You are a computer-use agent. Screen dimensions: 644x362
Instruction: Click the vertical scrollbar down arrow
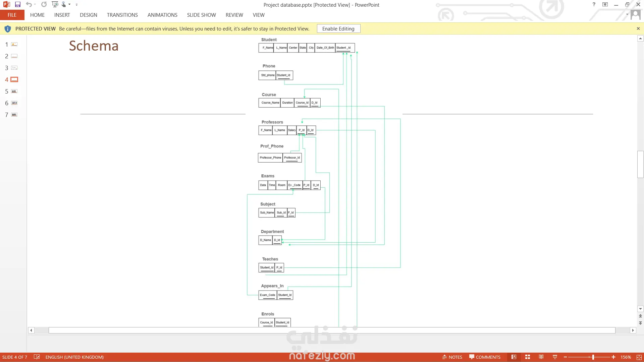point(640,309)
